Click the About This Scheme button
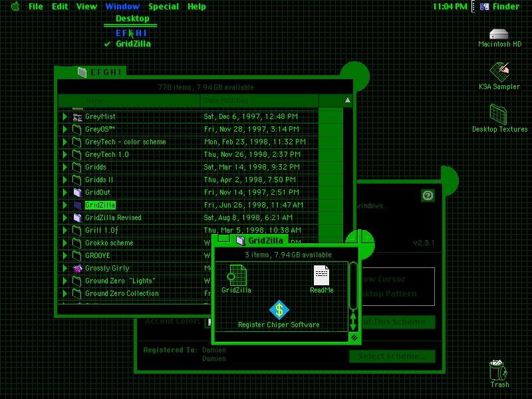Image resolution: width=532 pixels, height=399 pixels. pyautogui.click(x=399, y=322)
